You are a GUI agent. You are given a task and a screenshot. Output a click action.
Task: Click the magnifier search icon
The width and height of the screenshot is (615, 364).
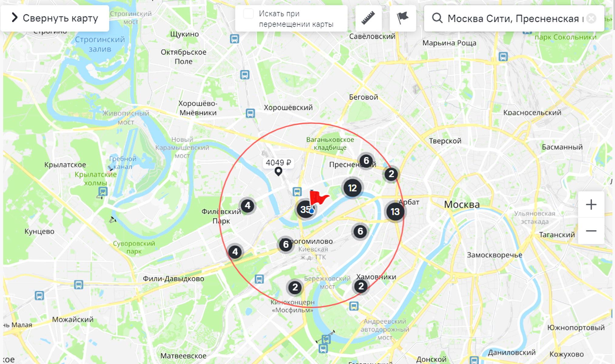(x=437, y=18)
